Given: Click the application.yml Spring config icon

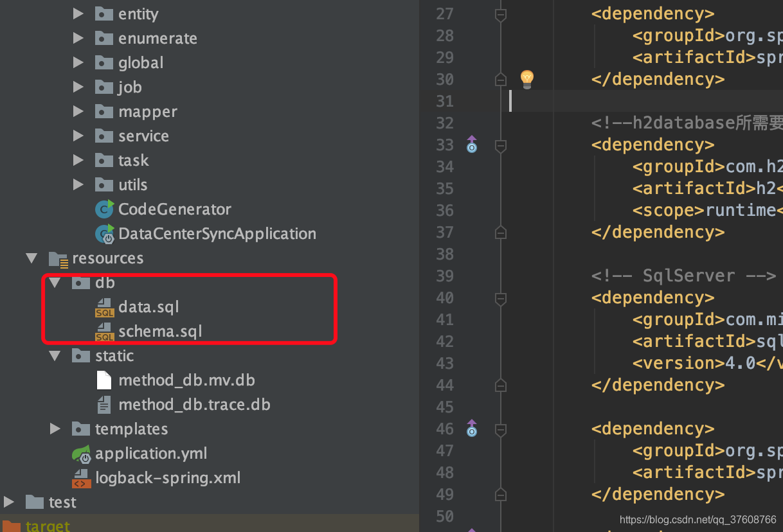Looking at the screenshot, I should (x=82, y=454).
